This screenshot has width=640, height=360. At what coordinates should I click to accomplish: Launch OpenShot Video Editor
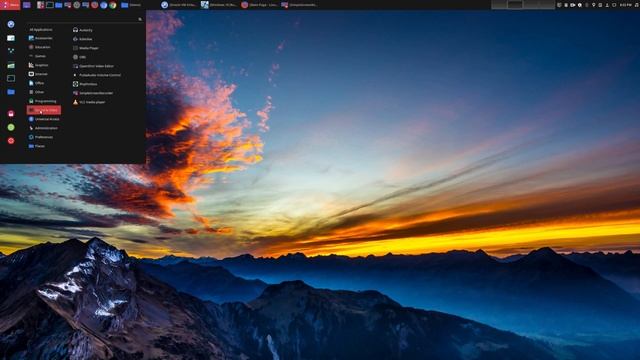click(x=93, y=66)
